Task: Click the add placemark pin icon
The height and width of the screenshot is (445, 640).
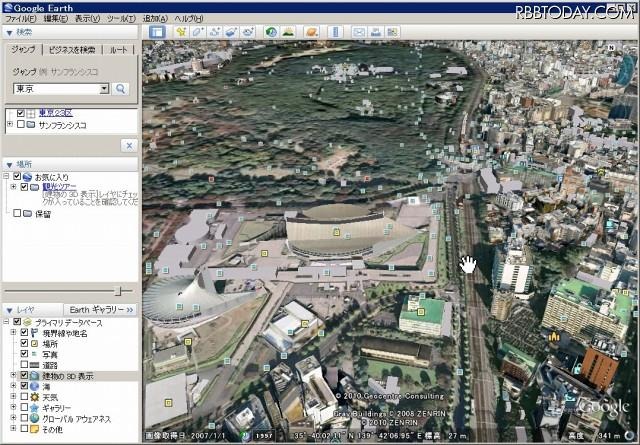Action: click(x=181, y=32)
